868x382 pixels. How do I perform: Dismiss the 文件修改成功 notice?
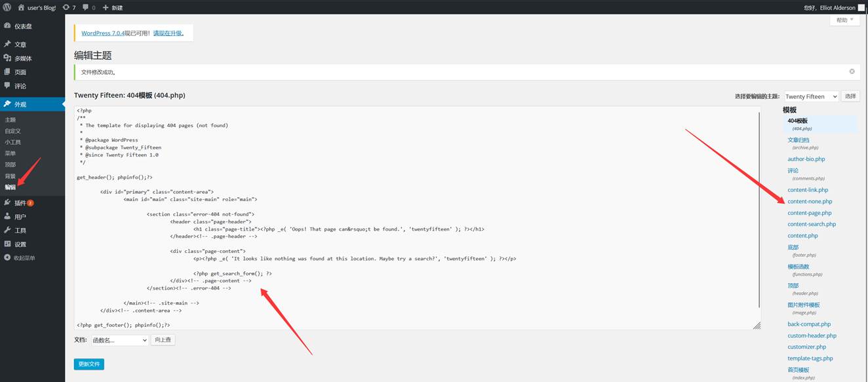(852, 71)
